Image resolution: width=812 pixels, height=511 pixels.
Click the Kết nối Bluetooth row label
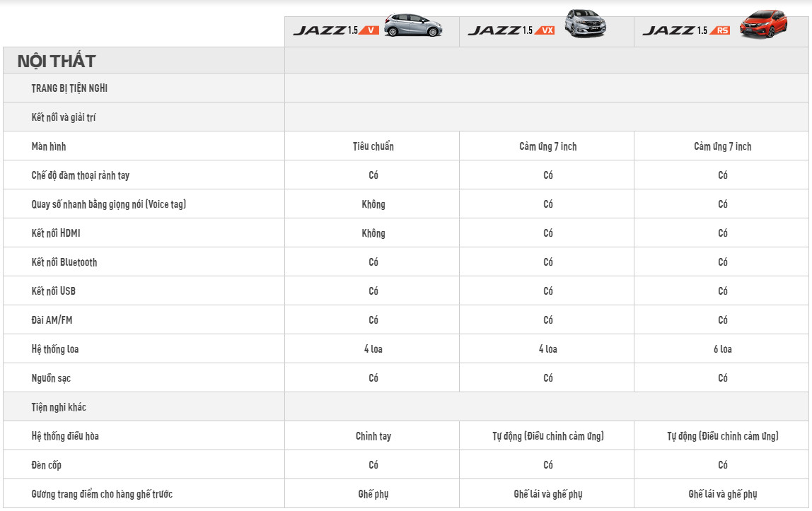(64, 262)
